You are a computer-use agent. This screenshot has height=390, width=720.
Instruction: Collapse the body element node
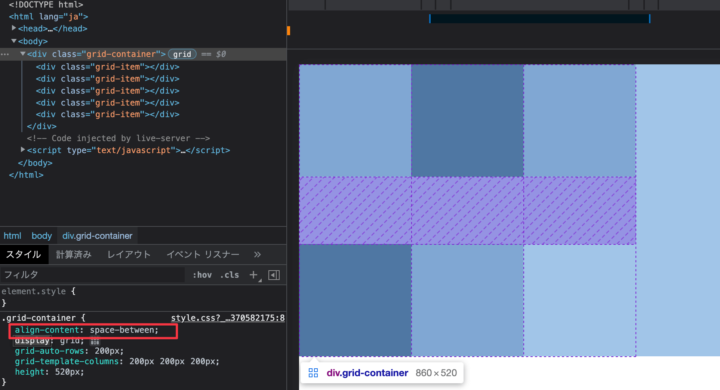tap(14, 41)
